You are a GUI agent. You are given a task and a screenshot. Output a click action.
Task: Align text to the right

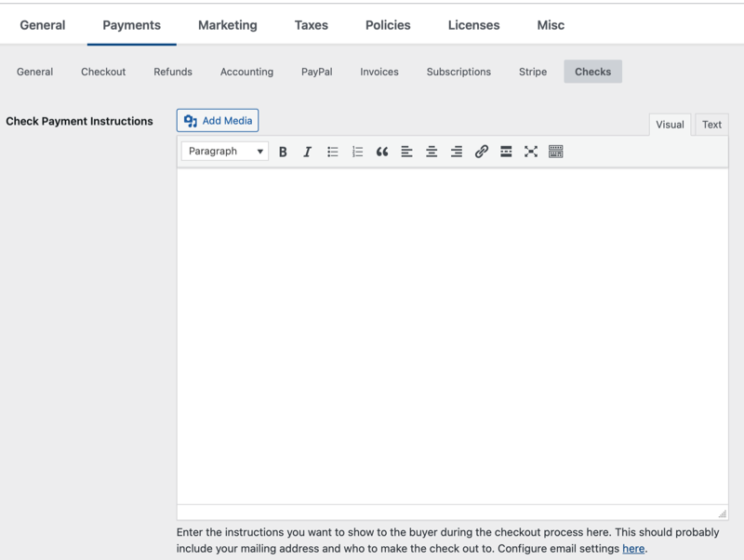coord(457,152)
